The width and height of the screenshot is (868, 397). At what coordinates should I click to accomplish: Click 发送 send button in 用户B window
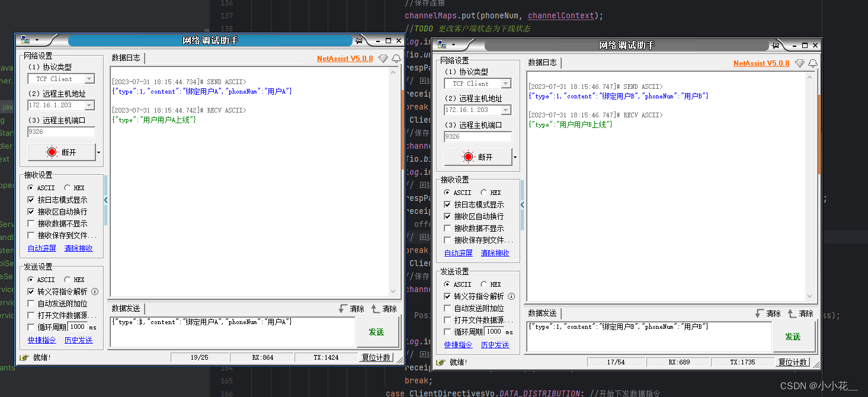click(793, 337)
